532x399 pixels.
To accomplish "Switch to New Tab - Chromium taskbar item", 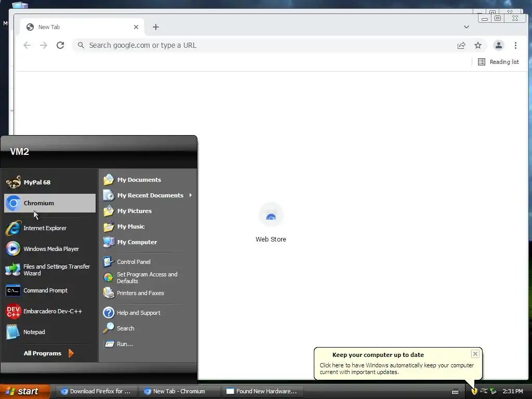I will 179,391.
